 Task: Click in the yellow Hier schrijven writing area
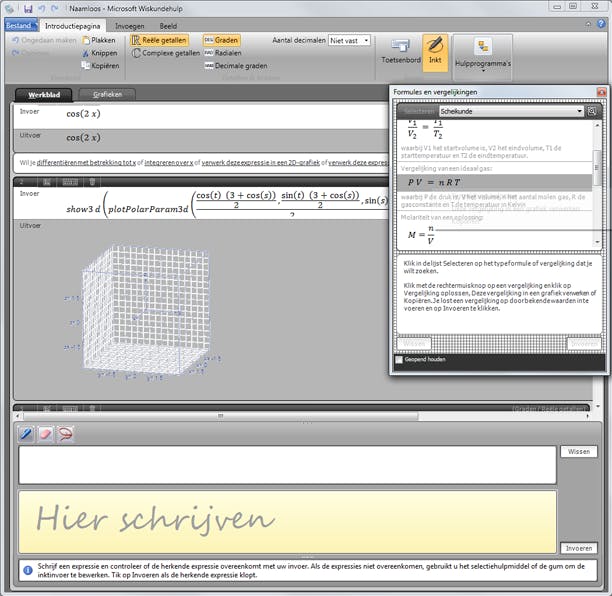pos(287,522)
